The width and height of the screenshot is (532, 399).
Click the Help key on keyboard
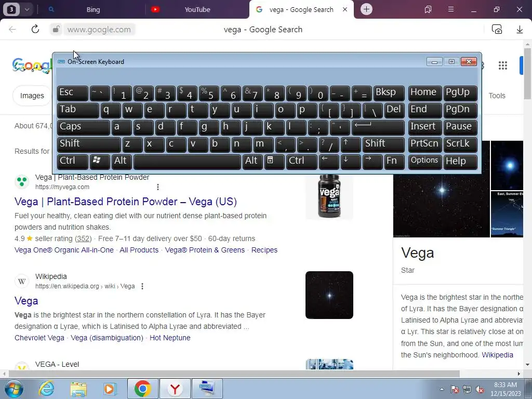460,162
